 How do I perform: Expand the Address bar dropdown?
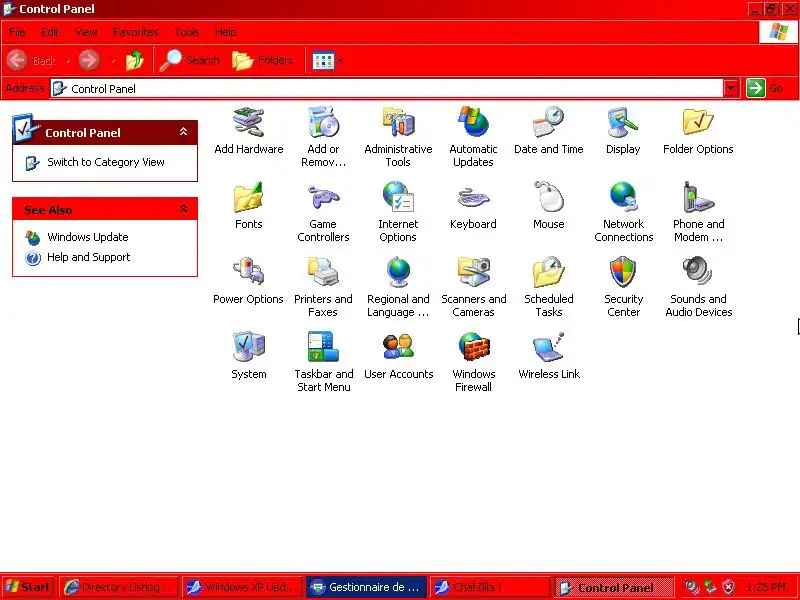pos(731,88)
